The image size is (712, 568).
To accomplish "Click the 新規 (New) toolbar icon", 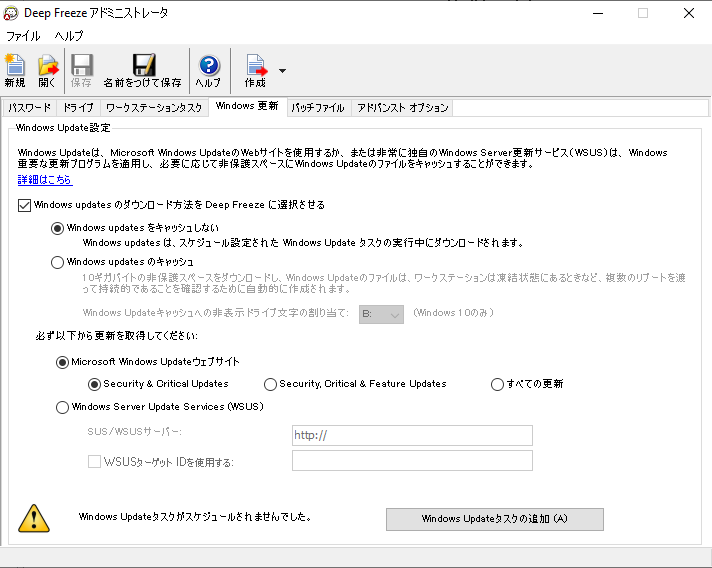I will pos(15,70).
